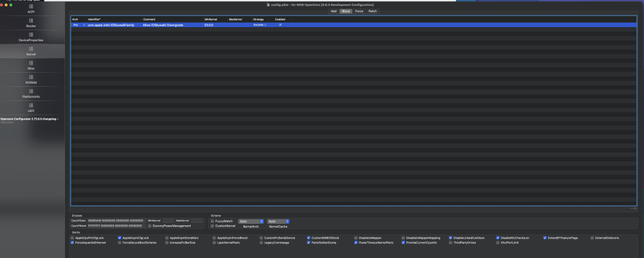Enable the ThirdPartyDrives quirk
The height and width of the screenshot is (258, 644).
click(450, 243)
